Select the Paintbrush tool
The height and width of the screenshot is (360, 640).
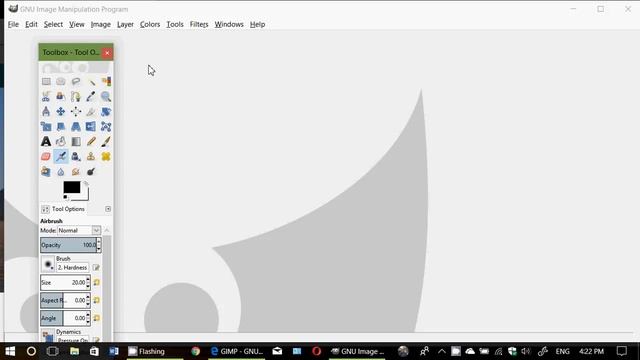pyautogui.click(x=106, y=142)
